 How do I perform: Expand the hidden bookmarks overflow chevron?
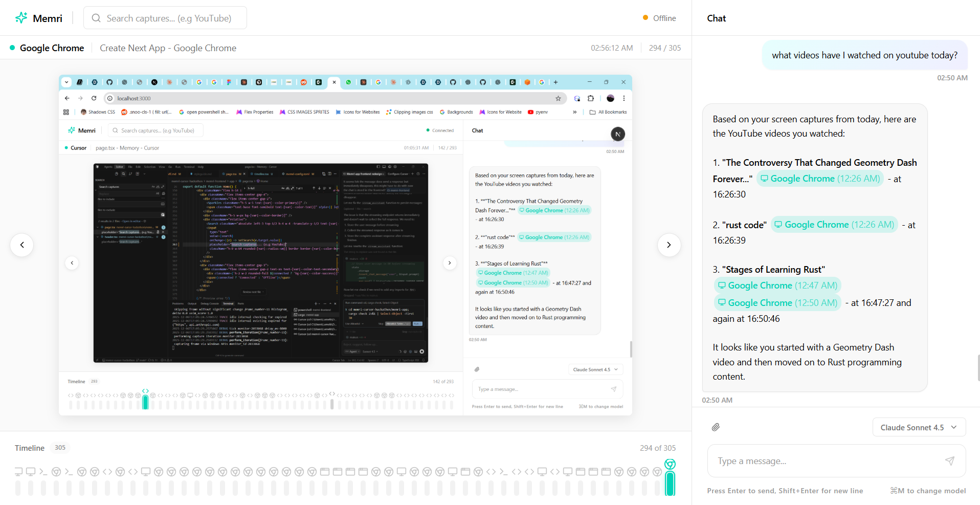tap(575, 112)
